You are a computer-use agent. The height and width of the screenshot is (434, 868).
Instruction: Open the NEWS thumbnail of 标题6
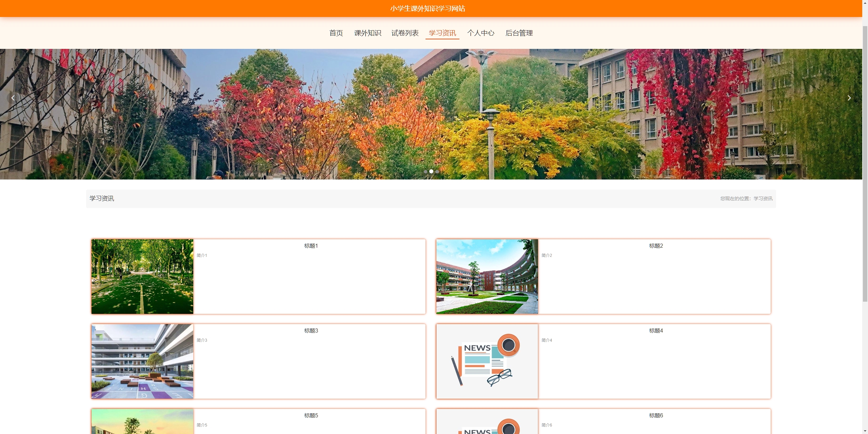(x=487, y=421)
